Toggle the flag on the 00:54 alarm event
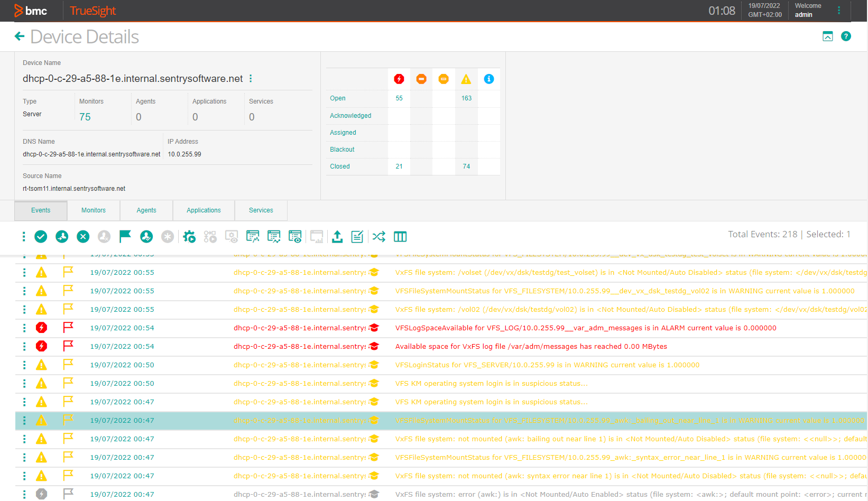Screen dimensions: 868x501 (x=68, y=328)
